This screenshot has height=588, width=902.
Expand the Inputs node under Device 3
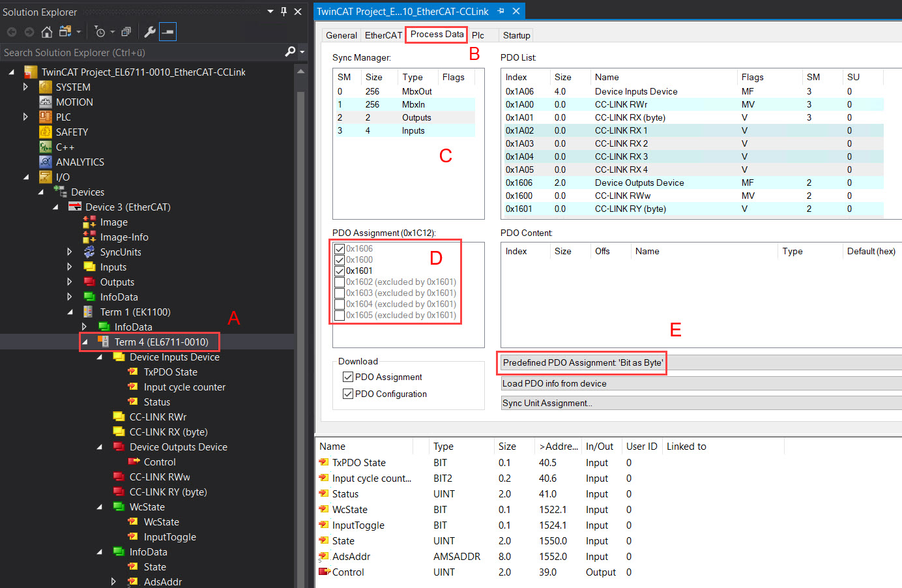pyautogui.click(x=70, y=267)
